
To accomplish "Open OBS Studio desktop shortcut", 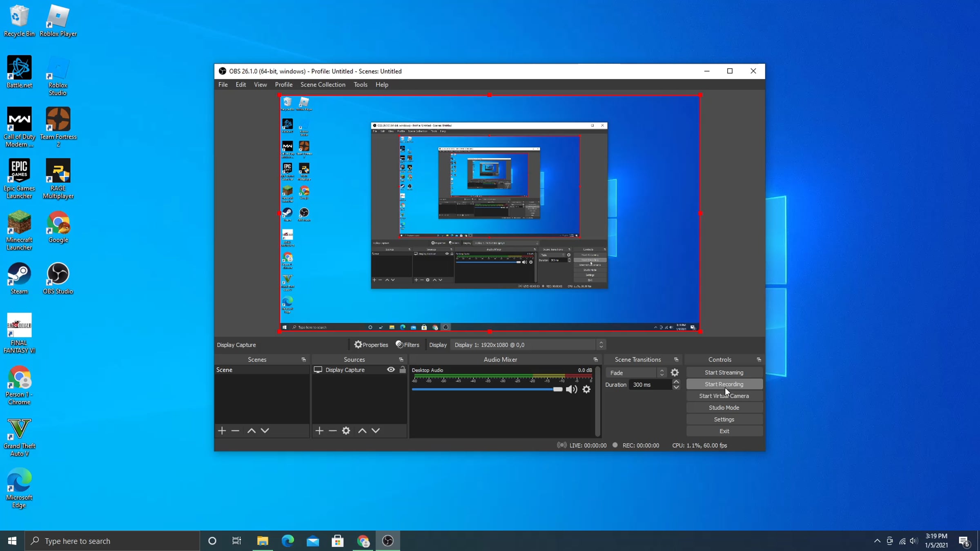I will point(58,278).
